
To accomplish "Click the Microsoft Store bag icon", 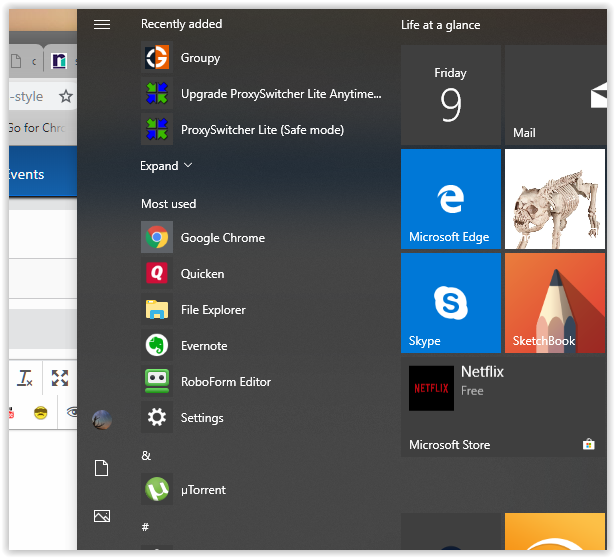I will pyautogui.click(x=588, y=444).
